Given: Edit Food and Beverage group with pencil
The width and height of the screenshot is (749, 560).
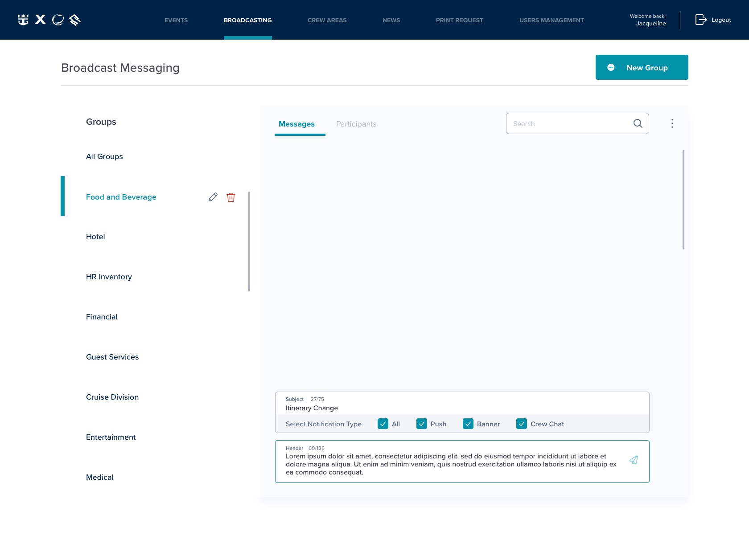Looking at the screenshot, I should [213, 197].
